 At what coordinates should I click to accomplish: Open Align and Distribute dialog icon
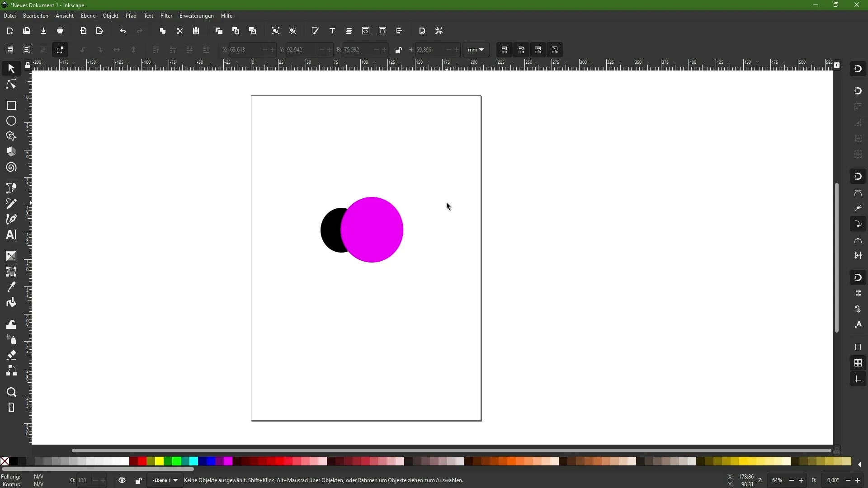pyautogui.click(x=399, y=31)
